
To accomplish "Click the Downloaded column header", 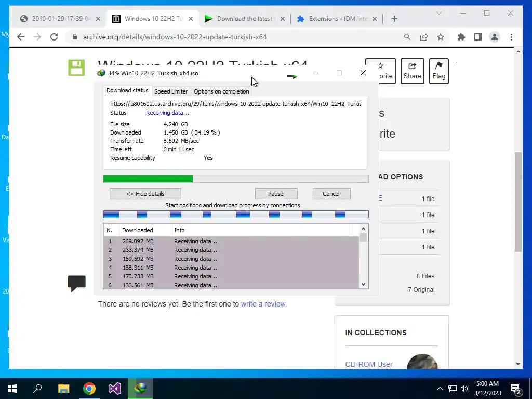I will 144,230.
